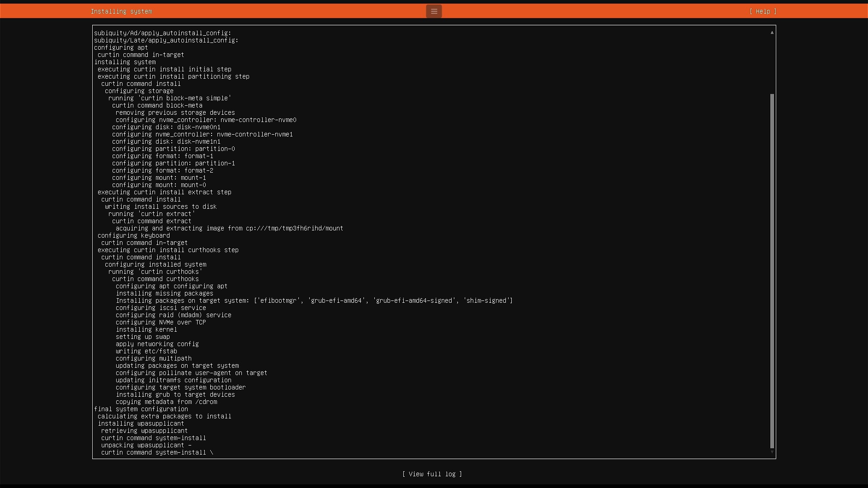Click the 'writing etc/fstab' log line

[x=146, y=351]
